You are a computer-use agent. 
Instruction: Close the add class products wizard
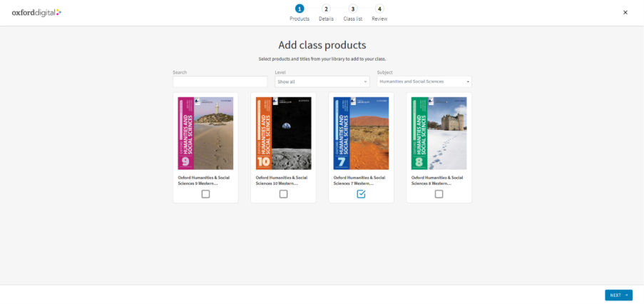tap(625, 12)
